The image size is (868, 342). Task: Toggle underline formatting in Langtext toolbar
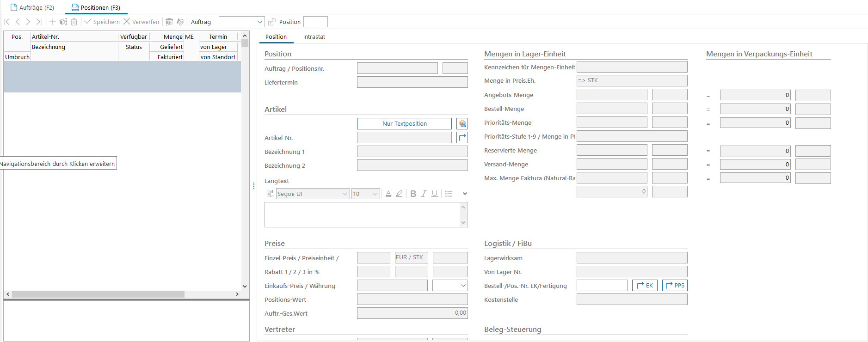tap(435, 194)
